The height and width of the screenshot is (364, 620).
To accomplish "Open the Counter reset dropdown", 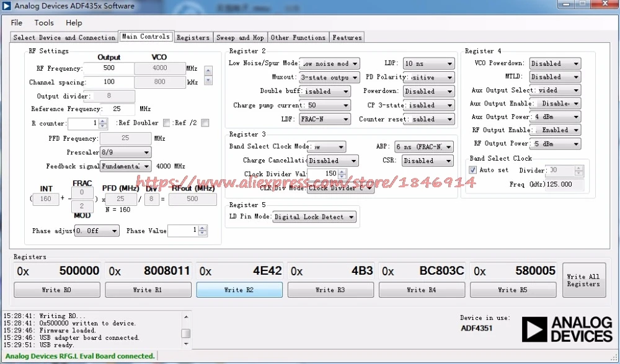I will [x=429, y=119].
